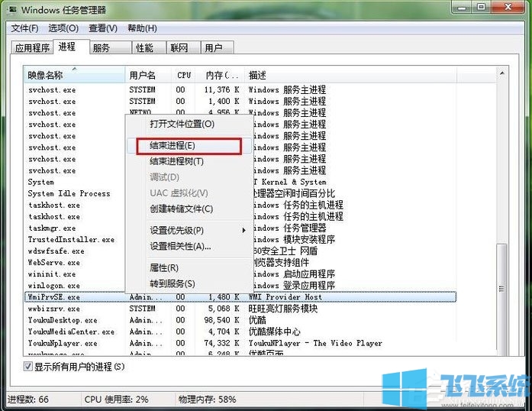Sort by the 用户名 column header
Image resolution: width=532 pixels, height=411 pixels.
(x=148, y=75)
